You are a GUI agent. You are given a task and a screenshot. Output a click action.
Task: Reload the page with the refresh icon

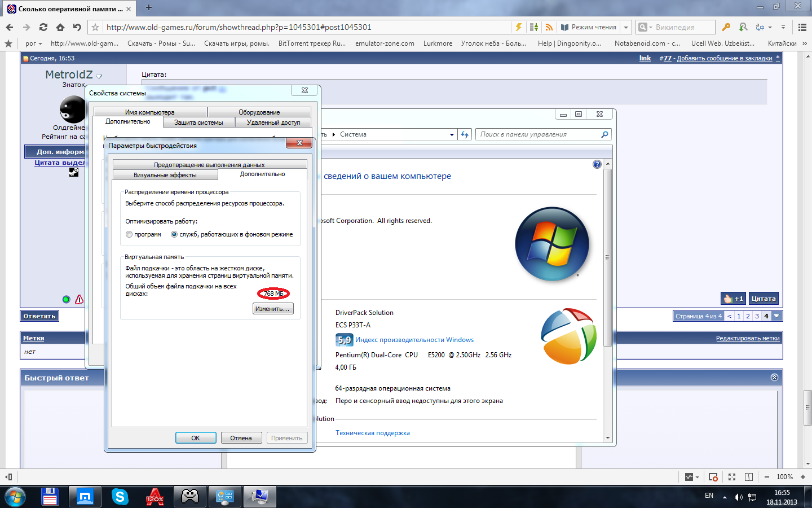point(43,27)
